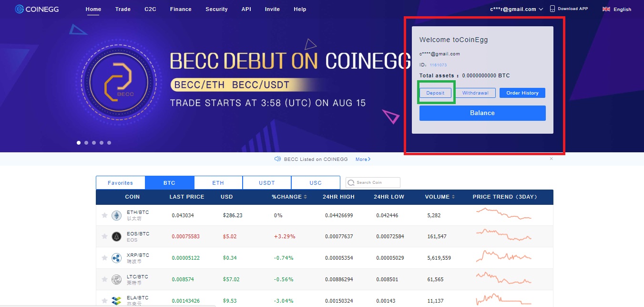
Task: Open Order History
Action: pyautogui.click(x=522, y=93)
